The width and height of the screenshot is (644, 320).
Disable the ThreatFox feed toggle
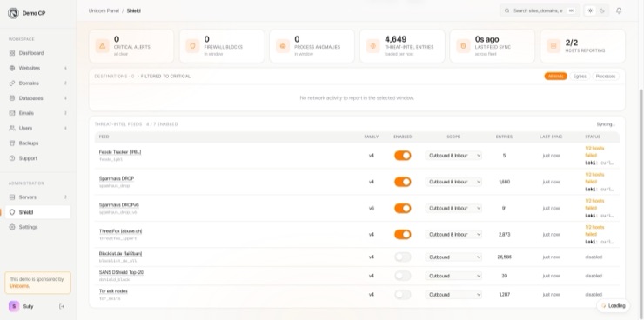click(402, 234)
